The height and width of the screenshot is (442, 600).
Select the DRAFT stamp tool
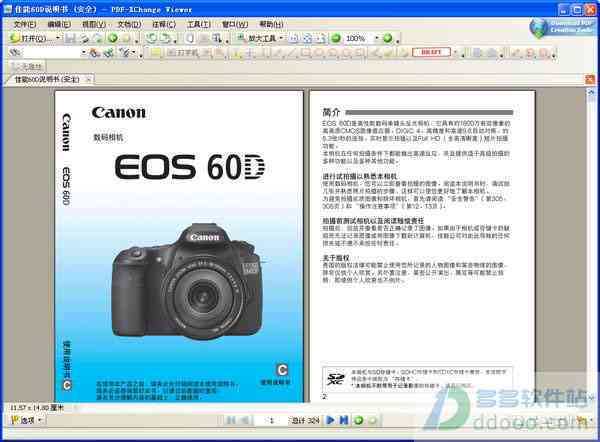coord(431,52)
